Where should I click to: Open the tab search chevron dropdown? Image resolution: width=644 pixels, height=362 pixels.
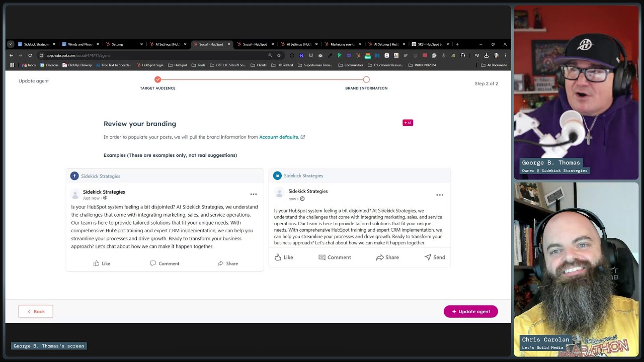pyautogui.click(x=11, y=44)
